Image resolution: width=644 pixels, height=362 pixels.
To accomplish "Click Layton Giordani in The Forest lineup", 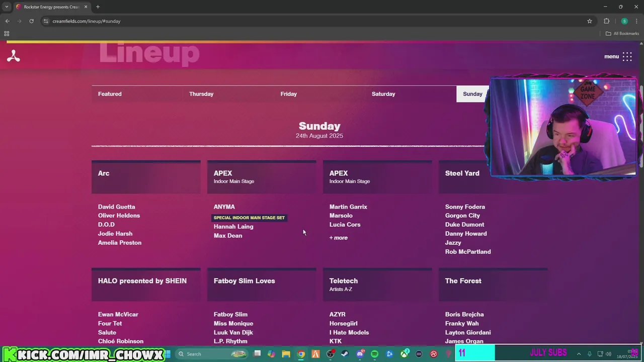I will 468,332.
